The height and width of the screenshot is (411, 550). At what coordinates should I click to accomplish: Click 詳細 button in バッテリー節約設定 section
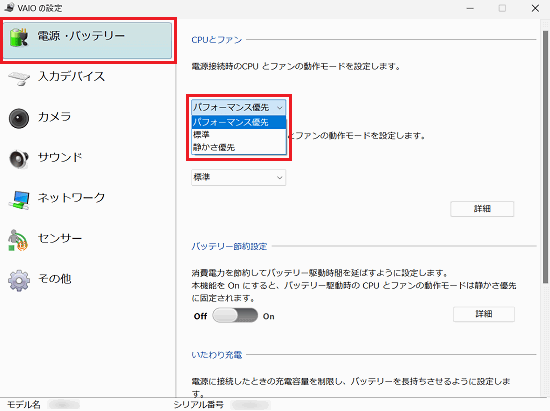(484, 314)
